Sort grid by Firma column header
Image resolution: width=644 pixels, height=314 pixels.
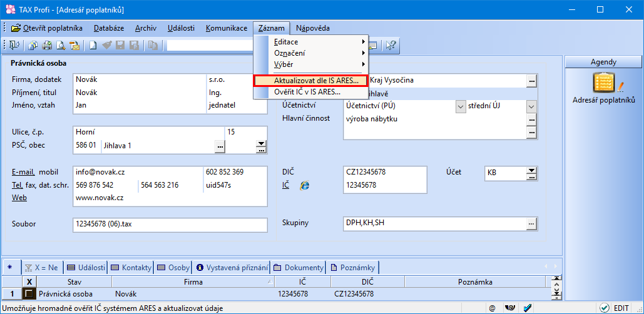(193, 282)
